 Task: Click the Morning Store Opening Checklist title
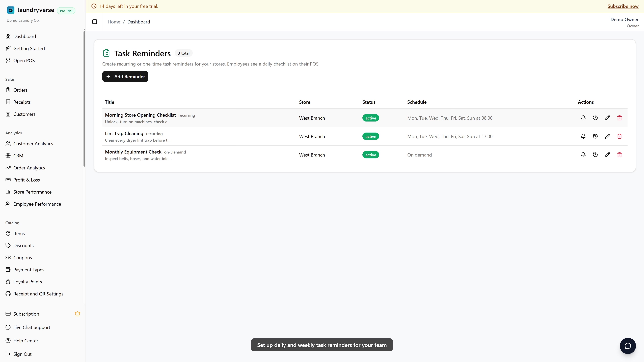[140, 115]
